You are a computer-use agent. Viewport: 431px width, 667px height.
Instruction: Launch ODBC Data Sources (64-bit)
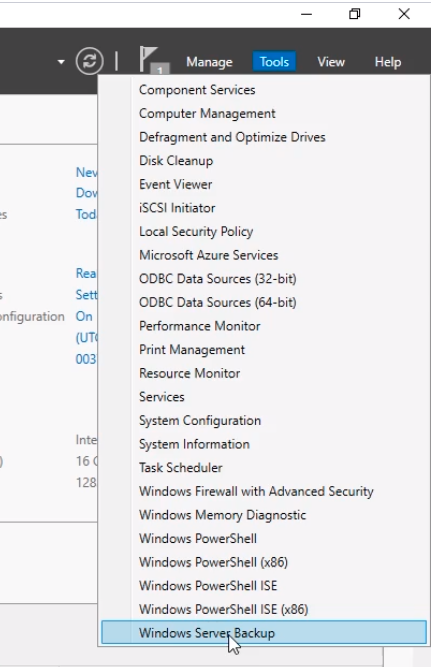264,302
